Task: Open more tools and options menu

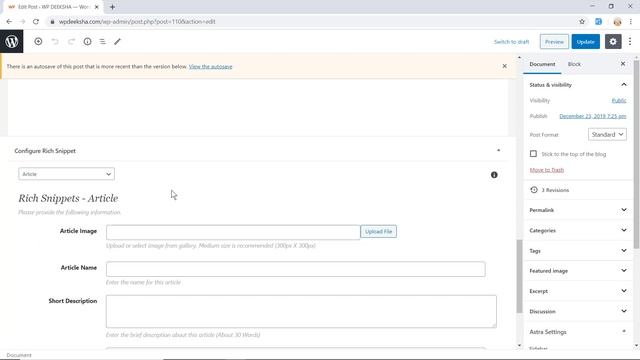Action: [630, 42]
